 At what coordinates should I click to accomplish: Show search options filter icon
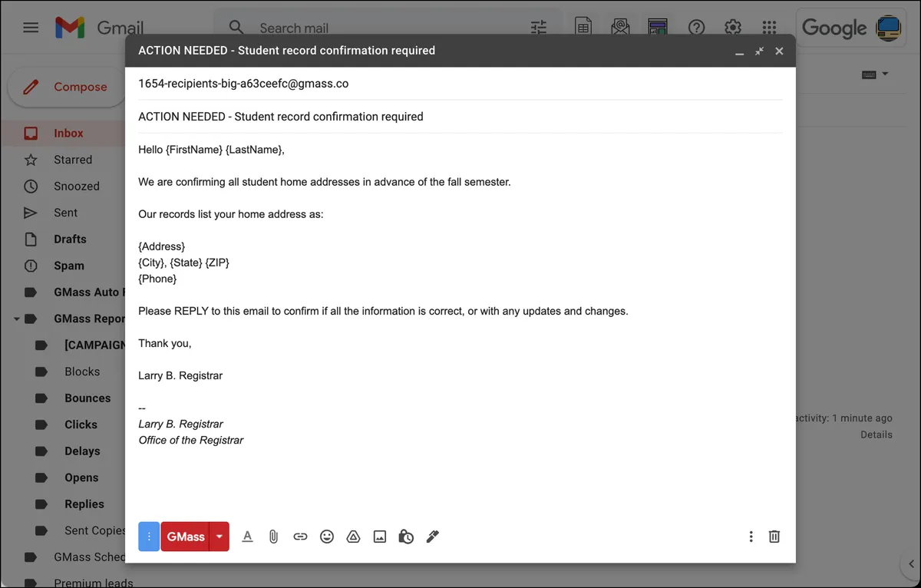[539, 28]
